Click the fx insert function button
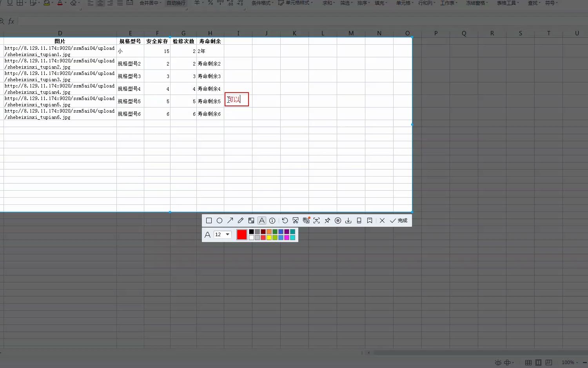Viewport: 588px width, 368px height. coord(11,21)
